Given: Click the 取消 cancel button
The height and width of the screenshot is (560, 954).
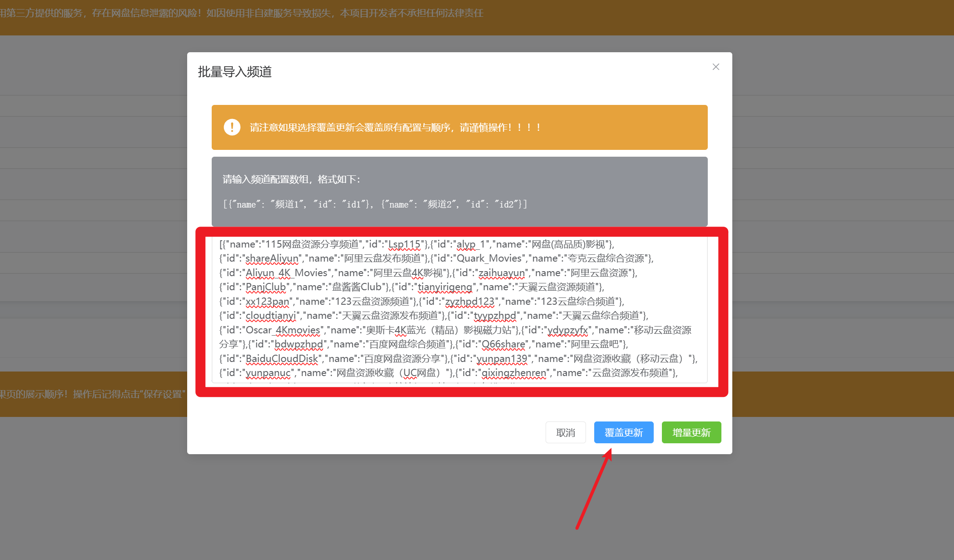Looking at the screenshot, I should tap(566, 432).
